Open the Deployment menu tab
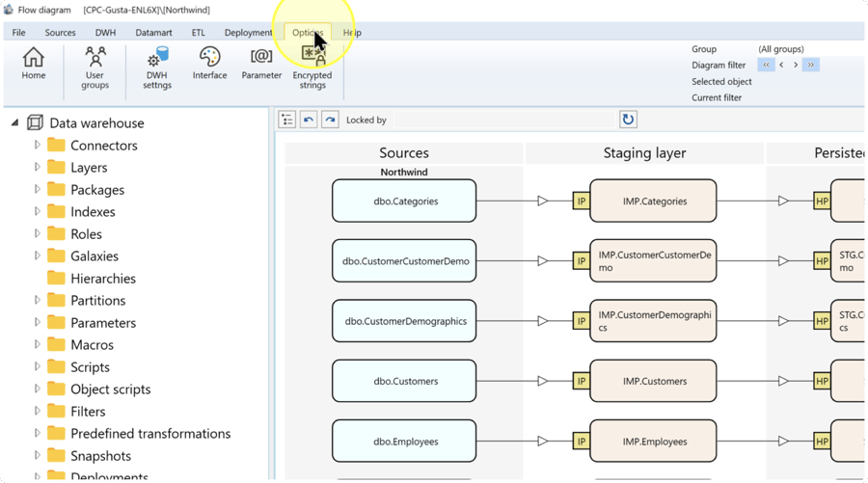This screenshot has height=483, width=868. pyautogui.click(x=248, y=32)
